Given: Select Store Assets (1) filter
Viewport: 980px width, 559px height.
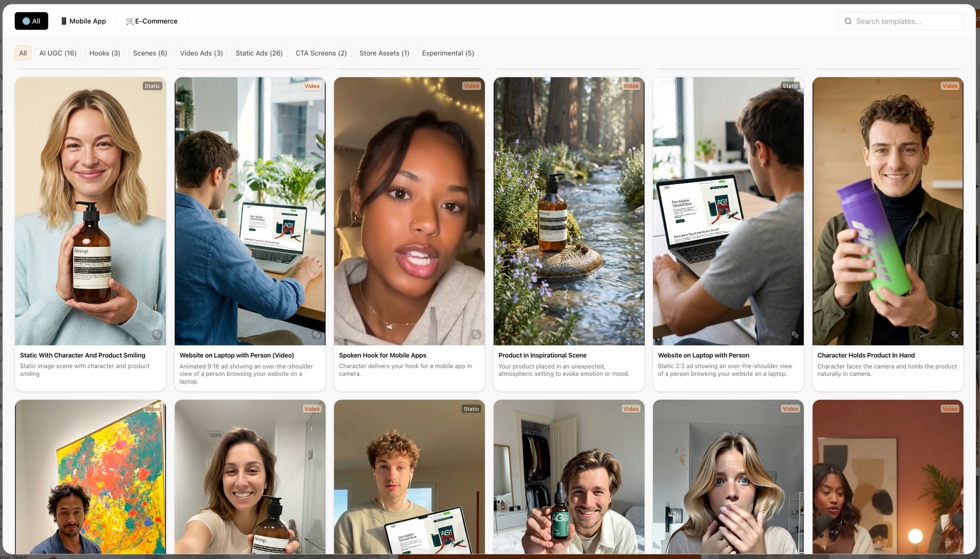Looking at the screenshot, I should point(384,53).
